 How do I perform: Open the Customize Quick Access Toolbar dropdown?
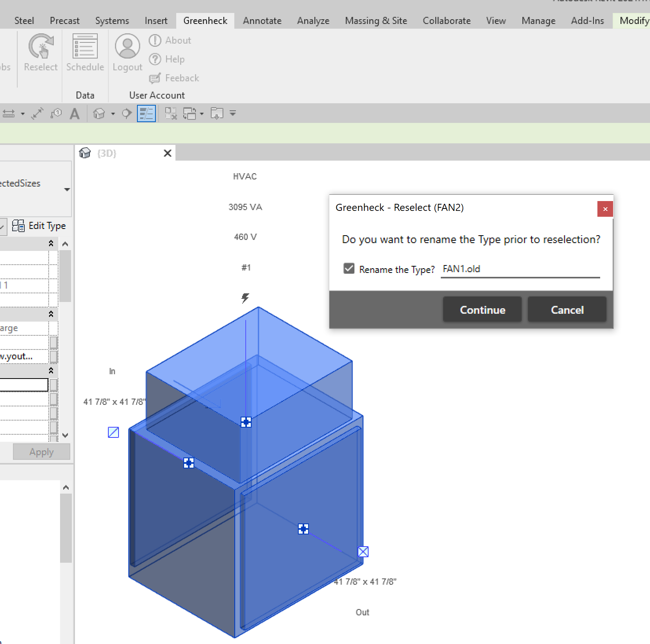tap(233, 114)
